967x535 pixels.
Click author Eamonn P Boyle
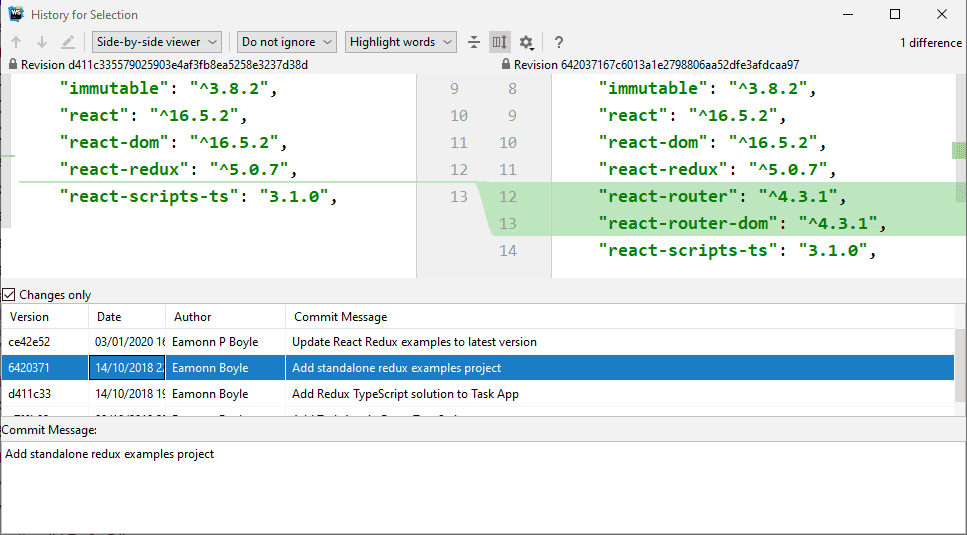[215, 342]
